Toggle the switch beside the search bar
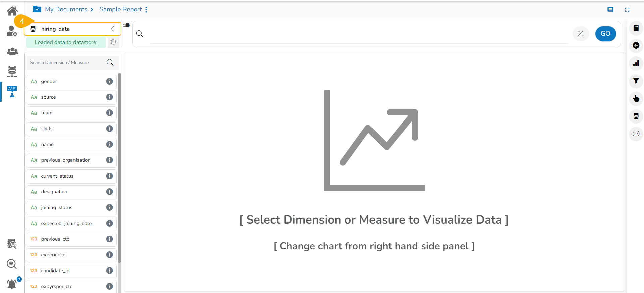Screen dimensions: 644x293 [126, 25]
